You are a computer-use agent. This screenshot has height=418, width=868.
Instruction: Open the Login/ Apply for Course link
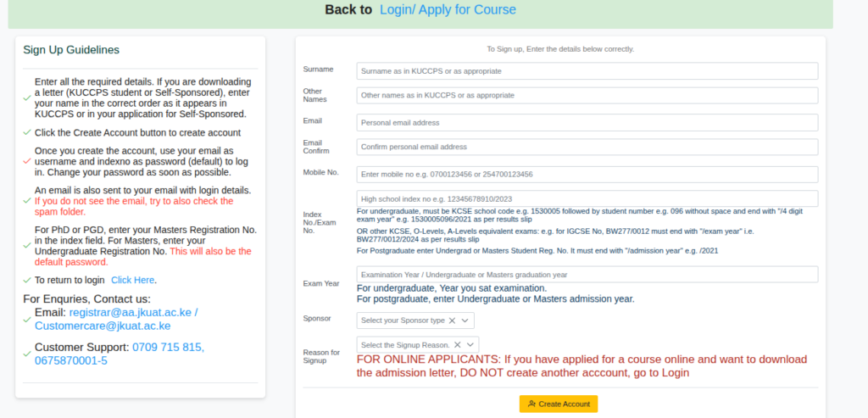pos(448,10)
